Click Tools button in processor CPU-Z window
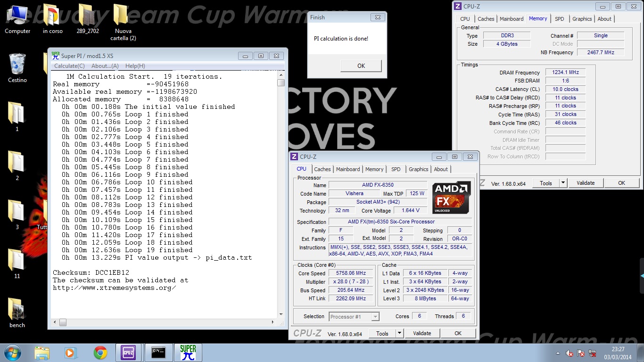644x362 pixels. pos(382,333)
